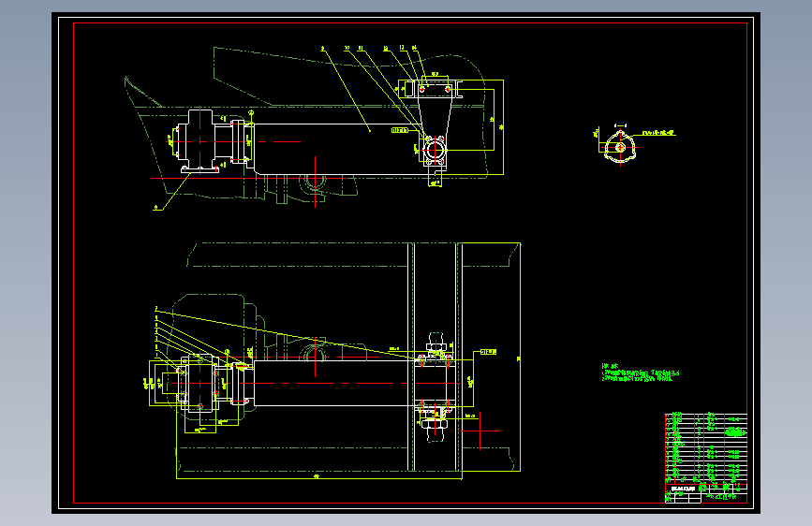Select the green technical notes text block
Viewport: 812px width, 526px height.
coord(641,373)
